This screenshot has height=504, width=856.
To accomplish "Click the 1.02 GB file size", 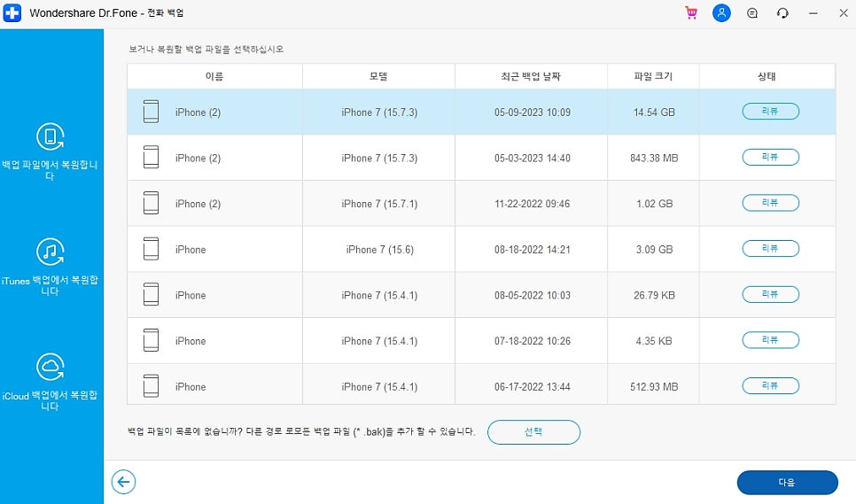I will click(x=654, y=204).
